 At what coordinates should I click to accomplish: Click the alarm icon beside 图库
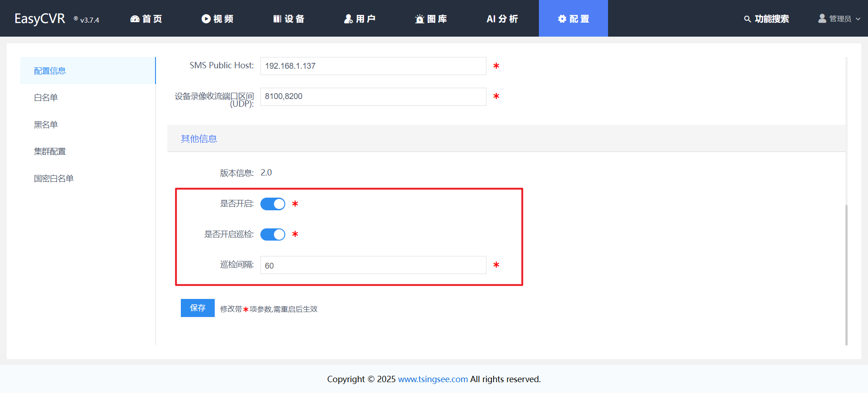(x=420, y=19)
